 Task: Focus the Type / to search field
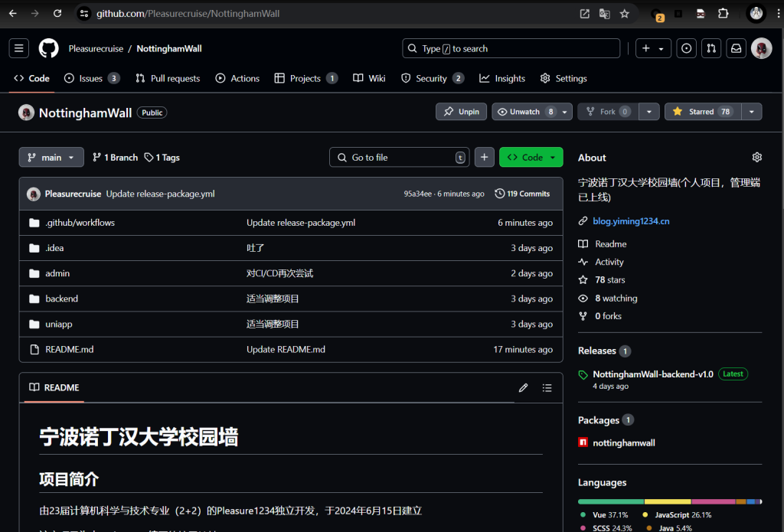tap(511, 48)
